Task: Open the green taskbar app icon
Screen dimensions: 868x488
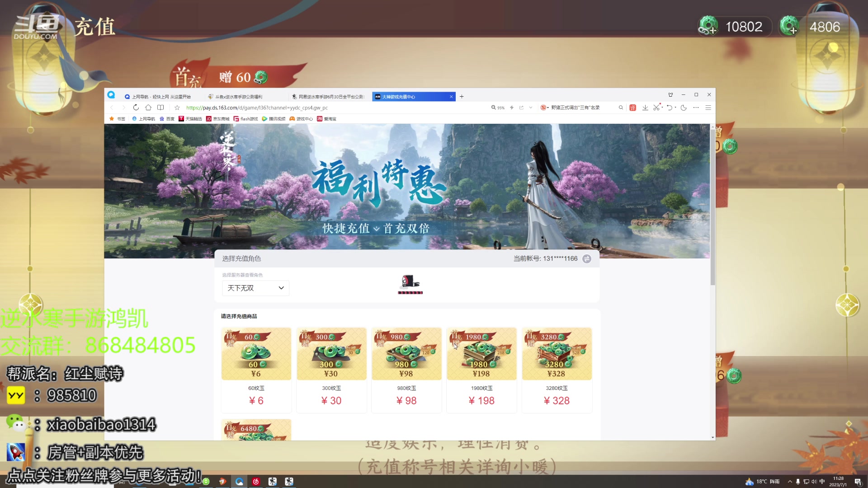Action: (x=206, y=482)
